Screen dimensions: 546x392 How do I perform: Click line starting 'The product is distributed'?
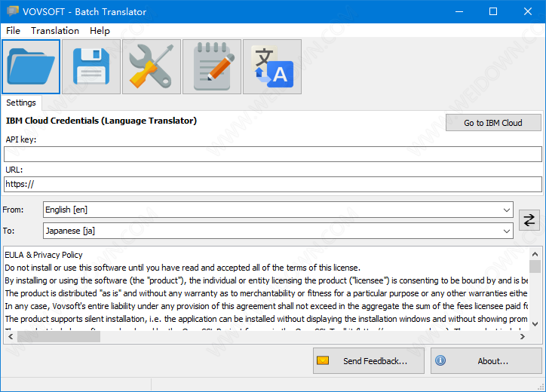(x=266, y=293)
